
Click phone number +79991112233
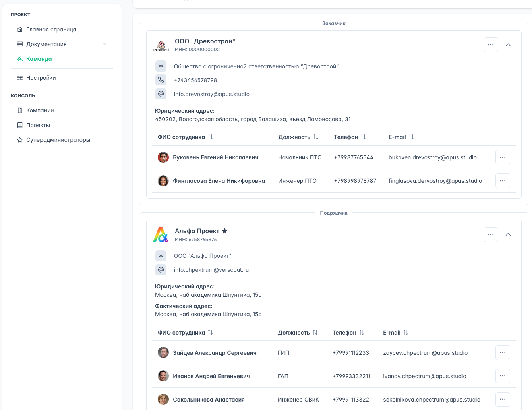click(x=351, y=353)
